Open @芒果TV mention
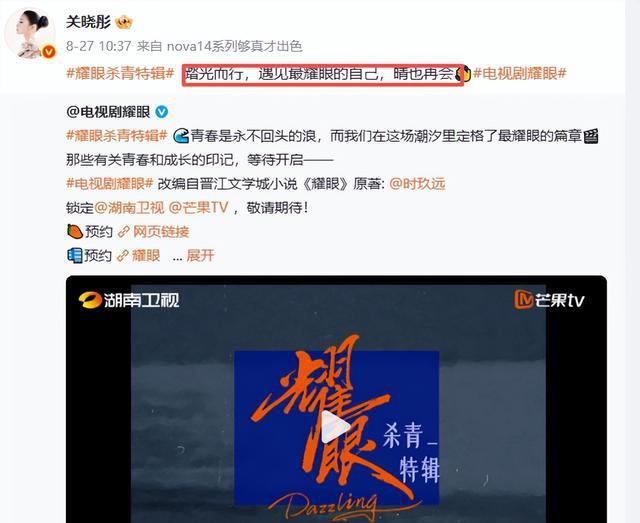This screenshot has width=640, height=523. point(198,208)
